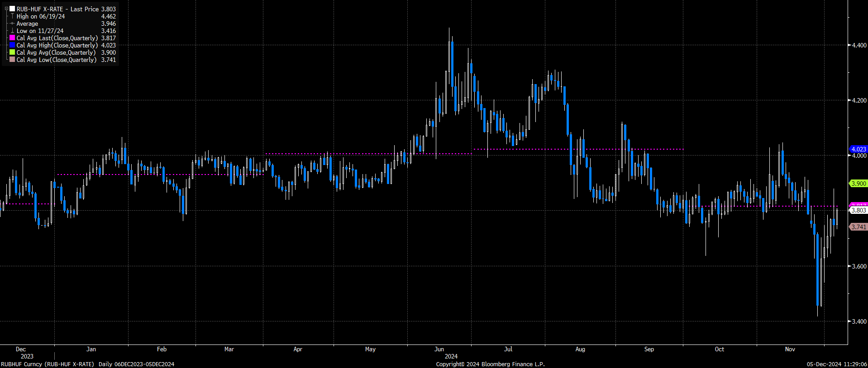
Task: Click the 05-Dec-2024 11:29:06 timestamp
Action: pyautogui.click(x=837, y=364)
